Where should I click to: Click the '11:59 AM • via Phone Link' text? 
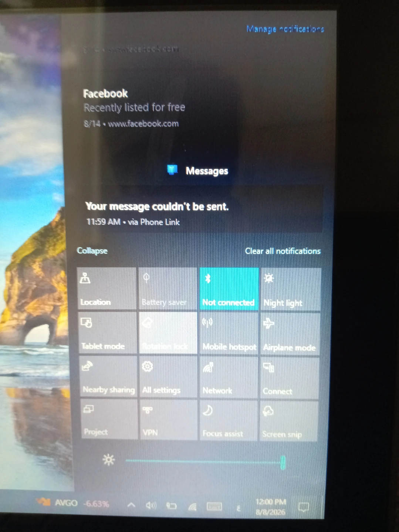point(133,222)
